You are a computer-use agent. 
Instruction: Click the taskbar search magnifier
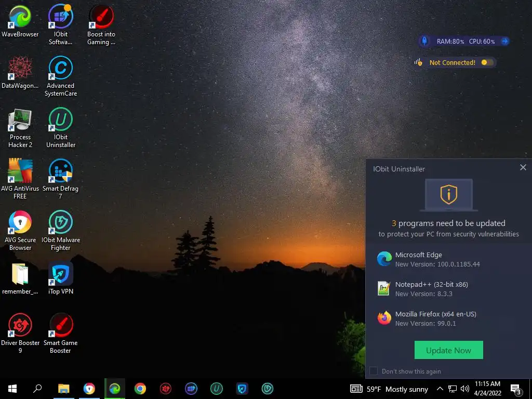[37, 389]
